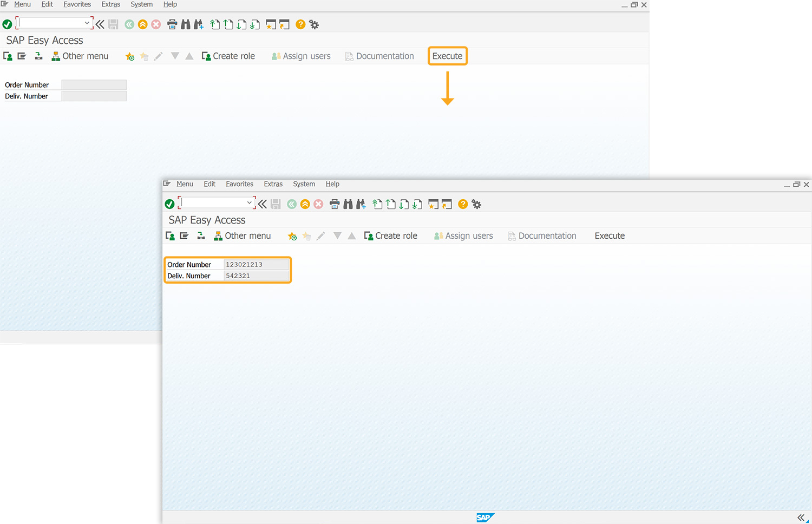
Task: Open the System menu in back window
Action: 142,4
